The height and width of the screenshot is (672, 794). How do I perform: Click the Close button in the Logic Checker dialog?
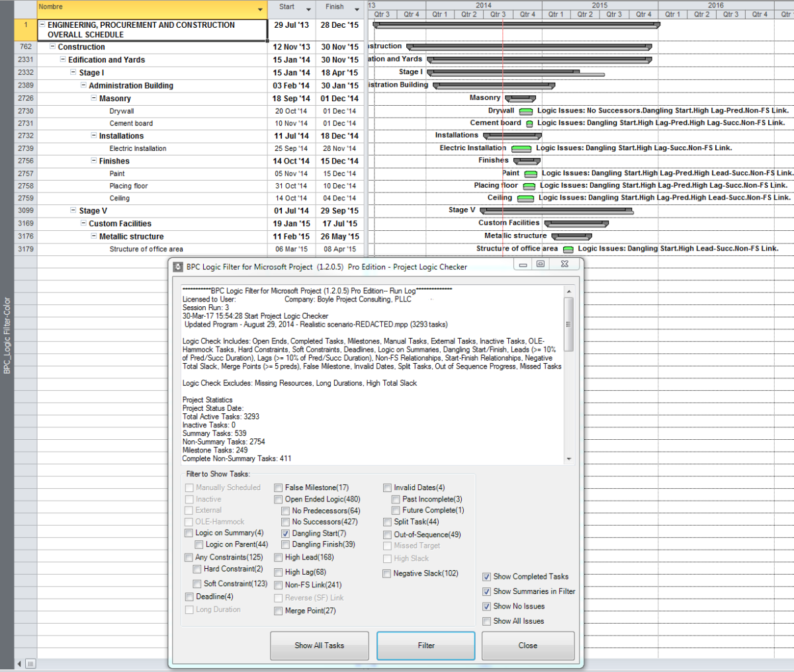pos(527,646)
